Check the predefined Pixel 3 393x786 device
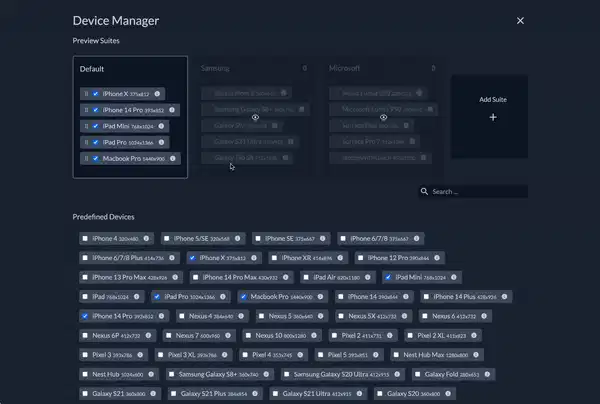The image size is (600, 404). 85,355
